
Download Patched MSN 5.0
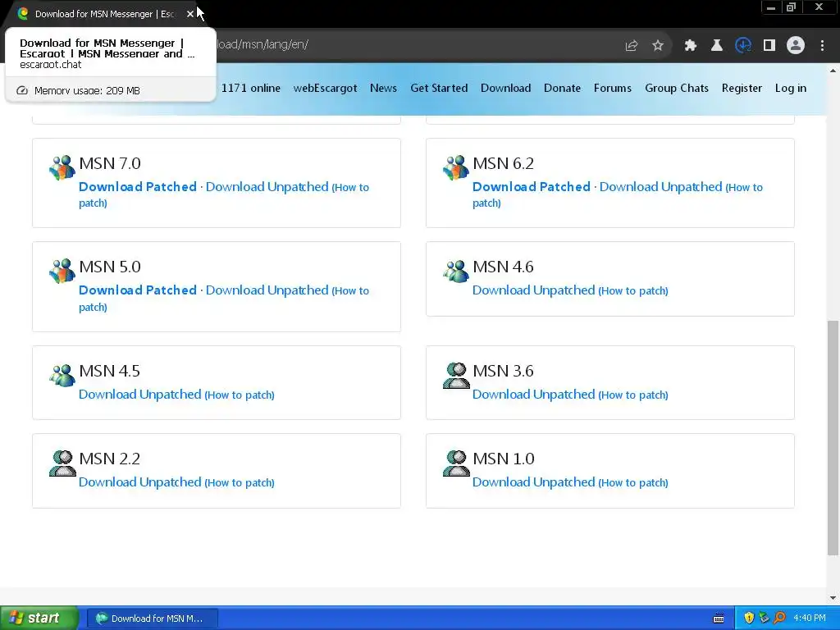click(138, 290)
